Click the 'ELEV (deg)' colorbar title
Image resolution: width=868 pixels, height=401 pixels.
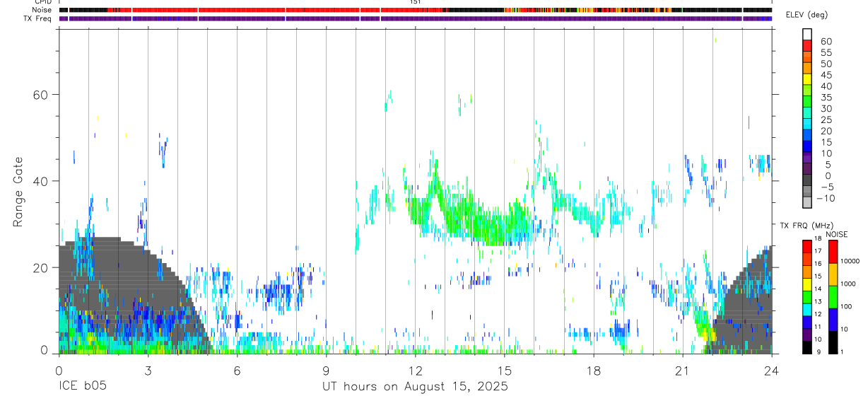[x=807, y=16]
